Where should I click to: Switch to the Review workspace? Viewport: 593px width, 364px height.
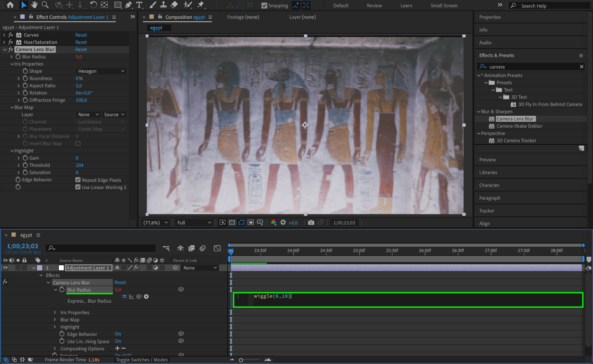tap(374, 5)
